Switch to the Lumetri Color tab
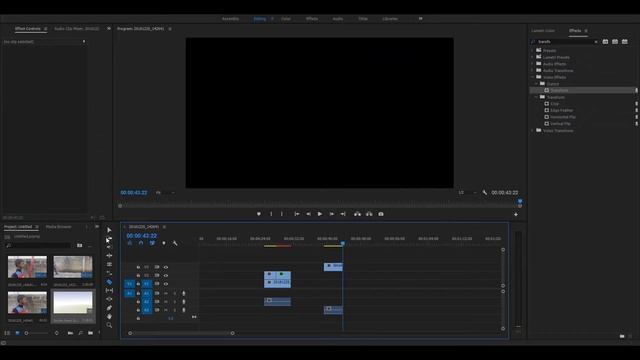 [543, 31]
